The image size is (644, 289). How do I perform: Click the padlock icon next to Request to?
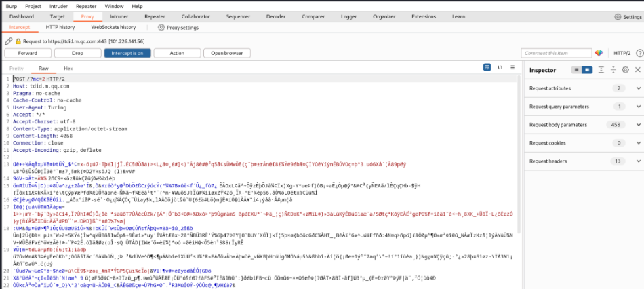point(18,41)
